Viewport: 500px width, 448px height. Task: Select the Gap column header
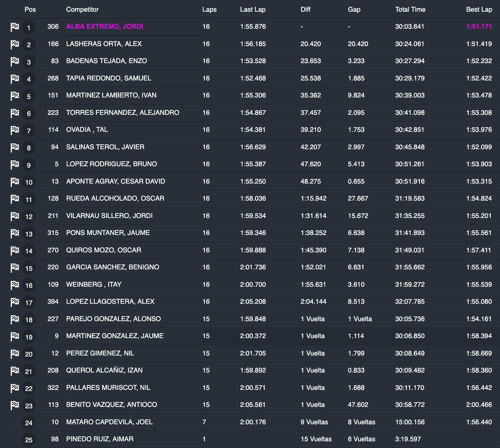(354, 10)
